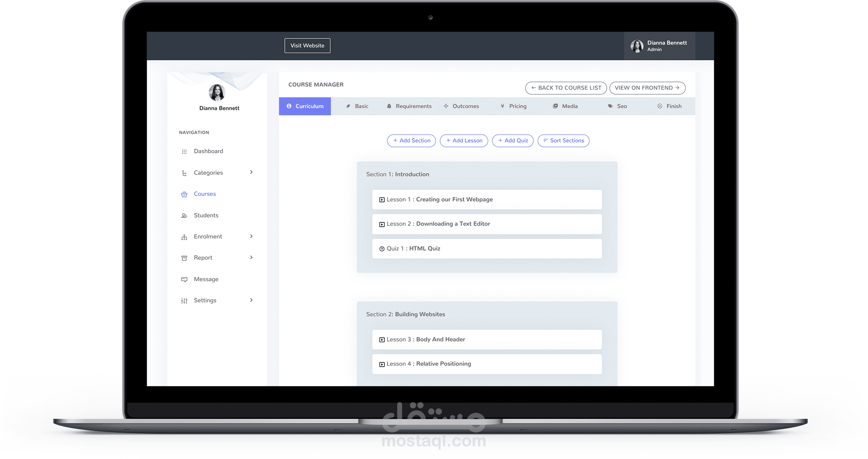Expand the Settings submenu chevron
Viewport: 868px width, 459px height.
click(x=251, y=300)
